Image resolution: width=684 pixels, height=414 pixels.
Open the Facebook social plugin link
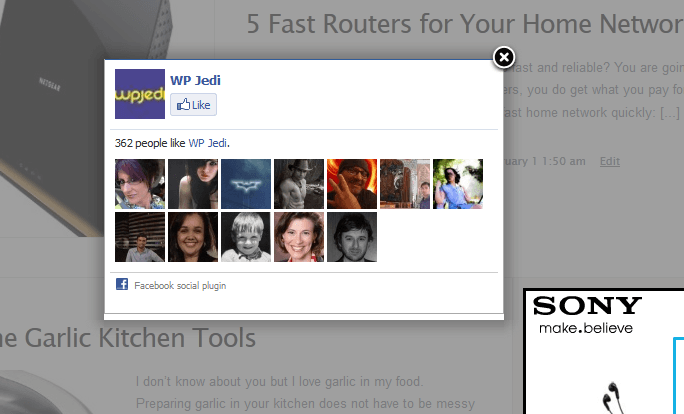click(180, 286)
